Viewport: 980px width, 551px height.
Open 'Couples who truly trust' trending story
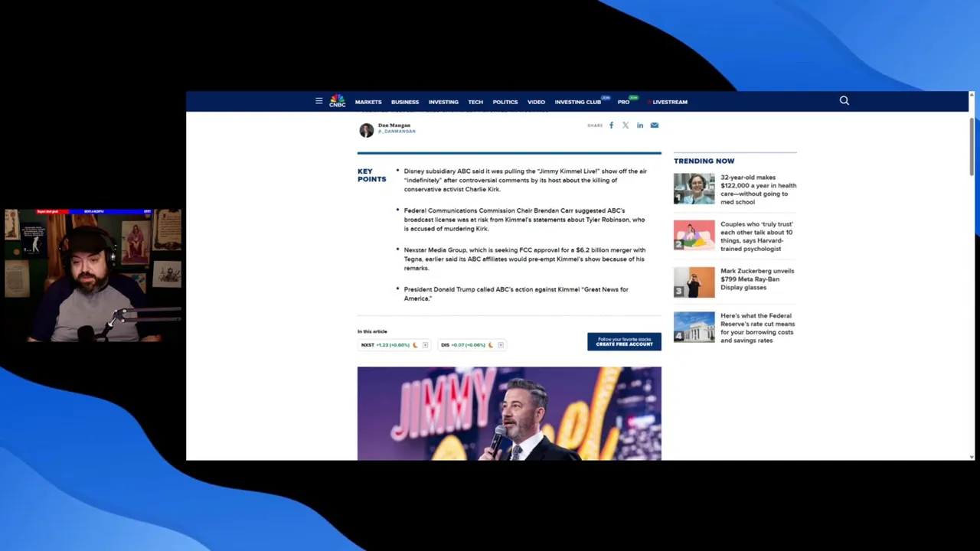click(x=756, y=236)
